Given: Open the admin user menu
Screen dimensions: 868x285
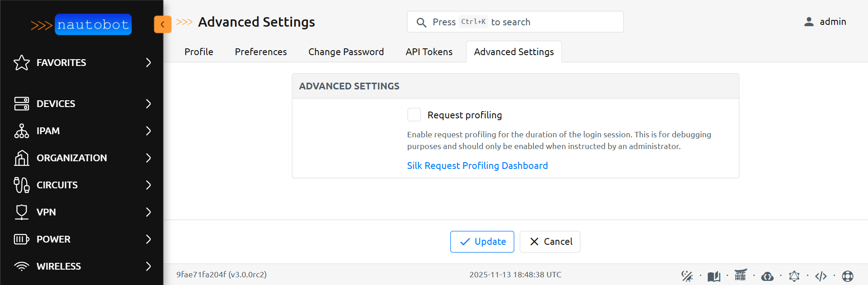Looking at the screenshot, I should (x=825, y=22).
